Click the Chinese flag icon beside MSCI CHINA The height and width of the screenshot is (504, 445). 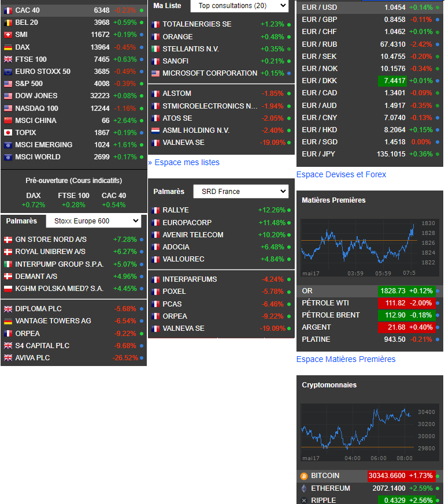pos(8,121)
